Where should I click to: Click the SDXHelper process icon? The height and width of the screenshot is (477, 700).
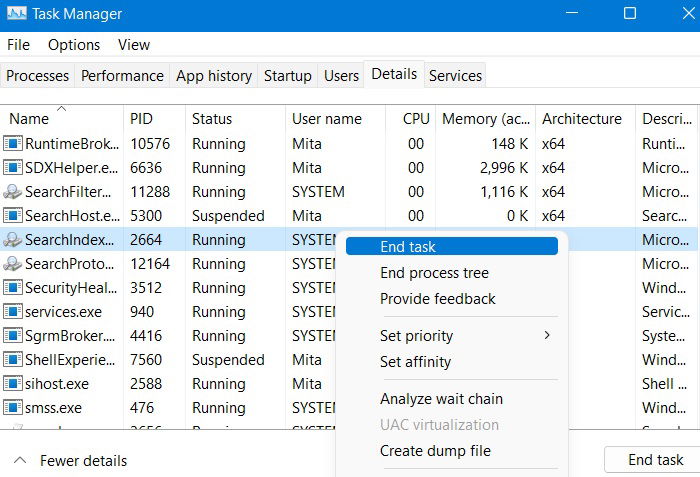tap(12, 167)
